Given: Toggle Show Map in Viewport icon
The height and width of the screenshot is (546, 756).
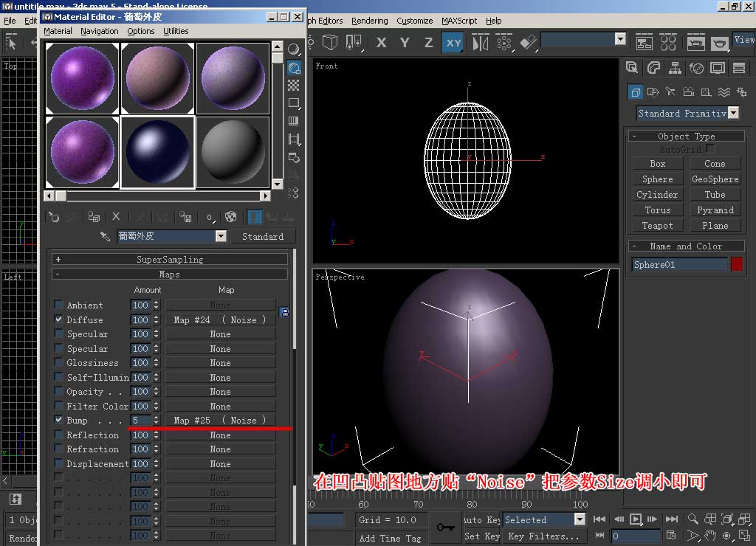Looking at the screenshot, I should click(x=231, y=217).
